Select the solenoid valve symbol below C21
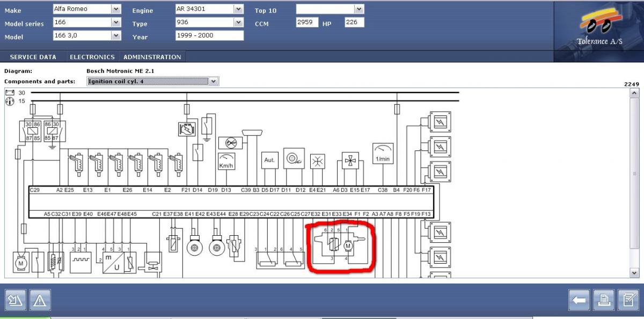 (x=153, y=263)
